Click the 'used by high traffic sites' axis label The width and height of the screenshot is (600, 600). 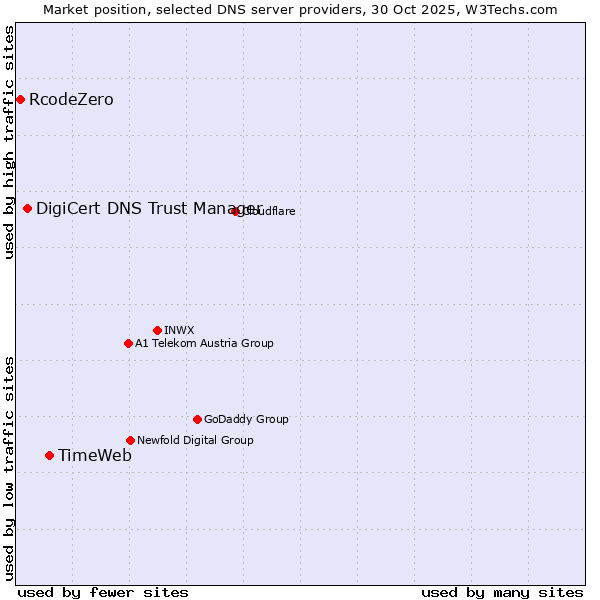(x=9, y=142)
